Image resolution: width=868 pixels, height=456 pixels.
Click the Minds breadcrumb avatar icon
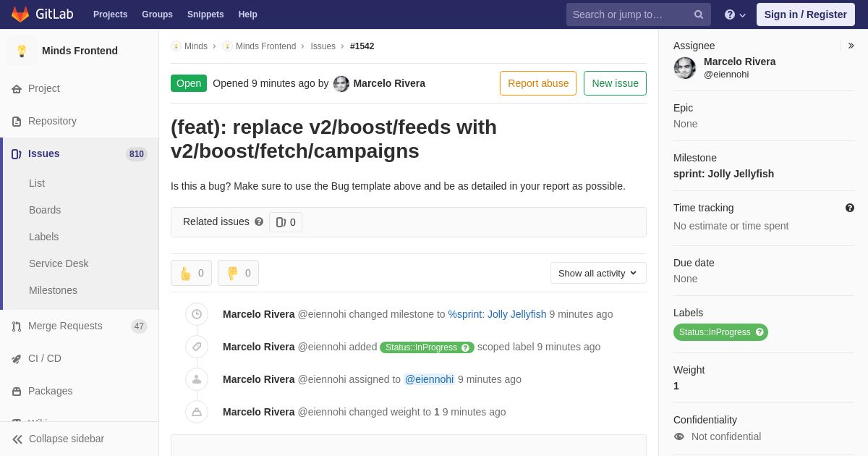(176, 46)
